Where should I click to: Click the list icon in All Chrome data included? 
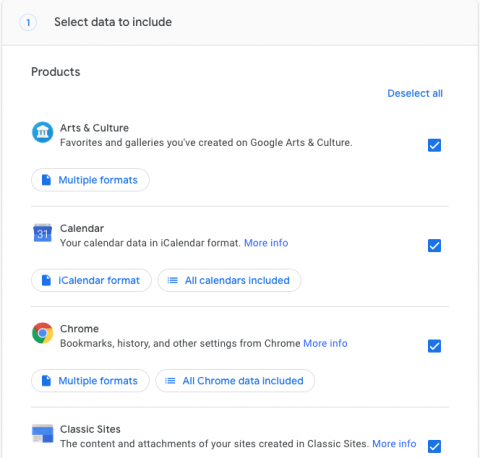170,381
